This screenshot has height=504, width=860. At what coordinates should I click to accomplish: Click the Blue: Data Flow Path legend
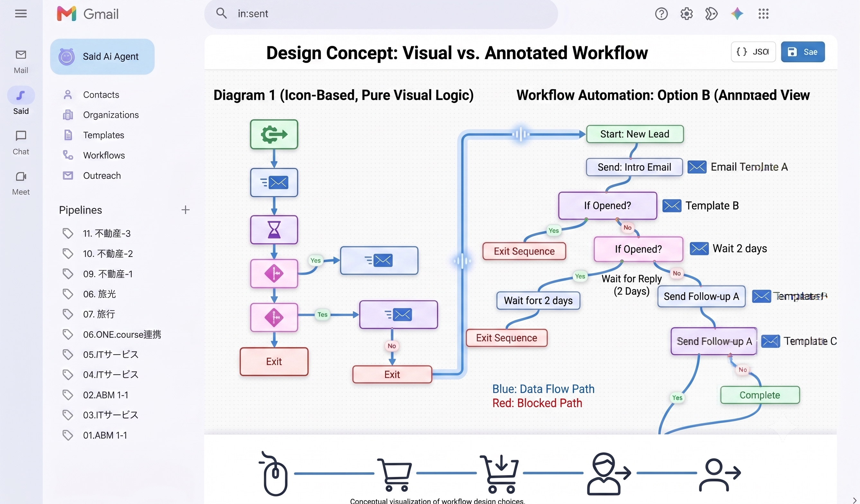543,389
